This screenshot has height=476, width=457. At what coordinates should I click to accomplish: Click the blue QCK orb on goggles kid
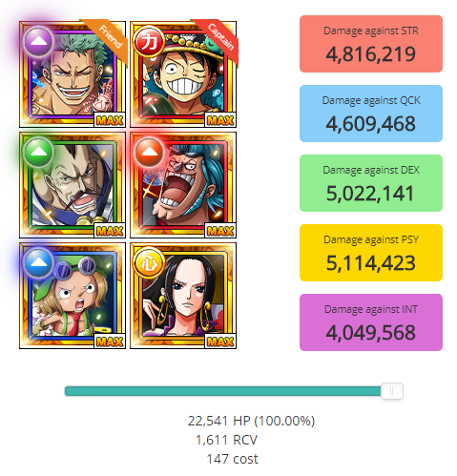pos(38,262)
